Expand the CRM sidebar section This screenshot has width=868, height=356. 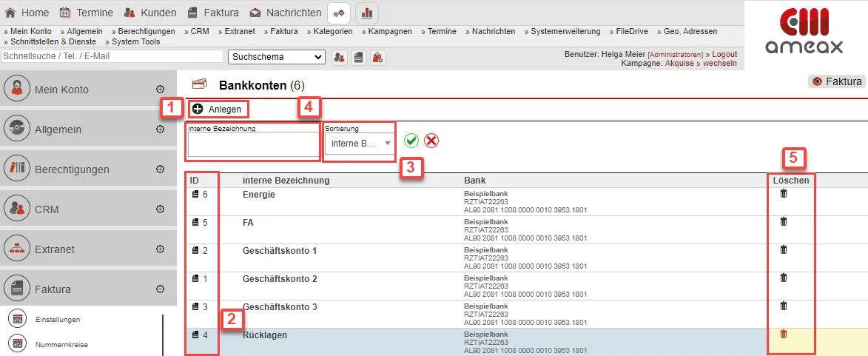coord(160,209)
